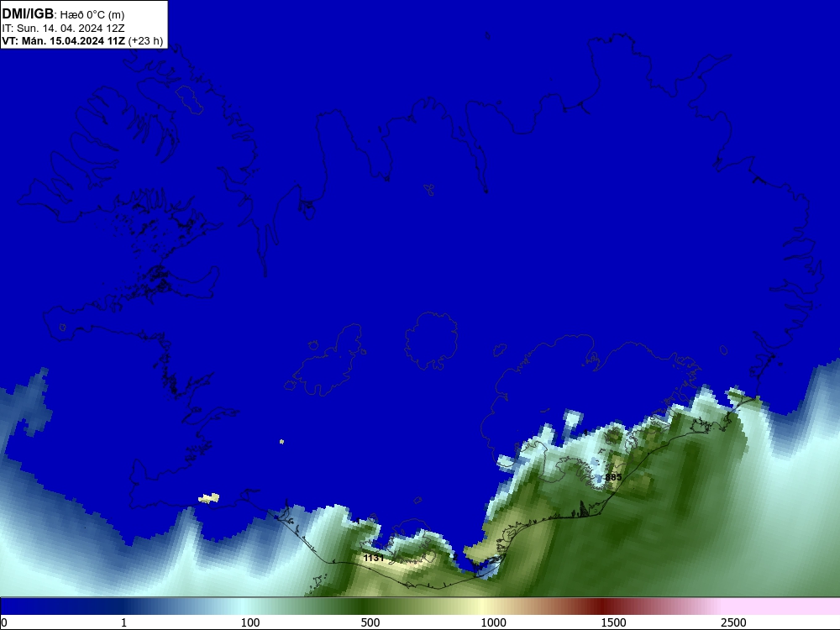This screenshot has width=840, height=630.
Task: Click the pale yellow section of the color bar
Action: coord(482,606)
